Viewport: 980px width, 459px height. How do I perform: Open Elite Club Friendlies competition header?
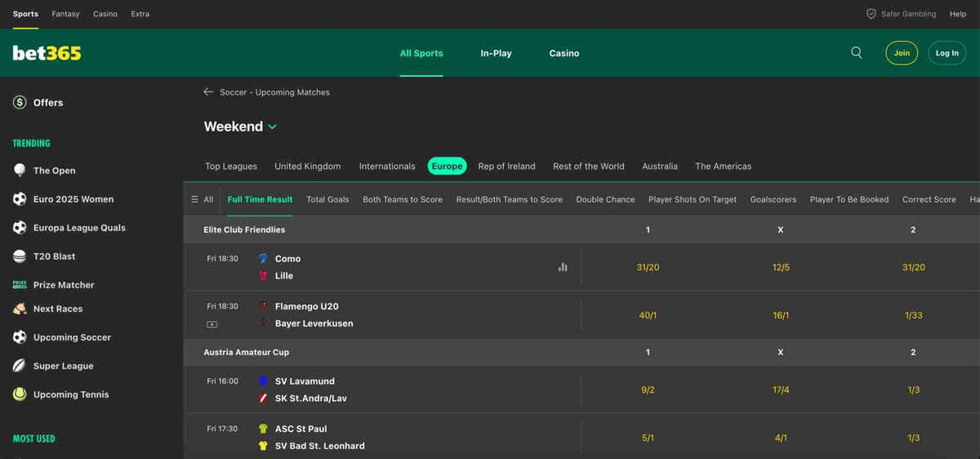[x=244, y=229]
